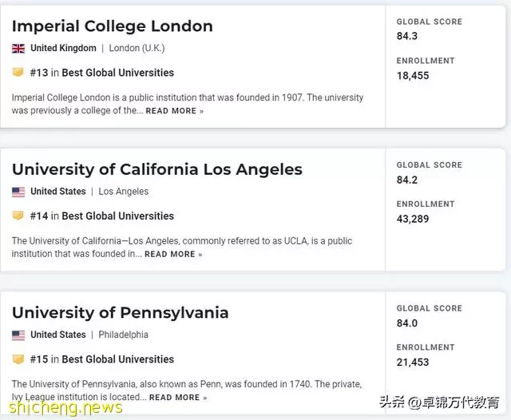Open the Imperial College London title link

coord(113,26)
